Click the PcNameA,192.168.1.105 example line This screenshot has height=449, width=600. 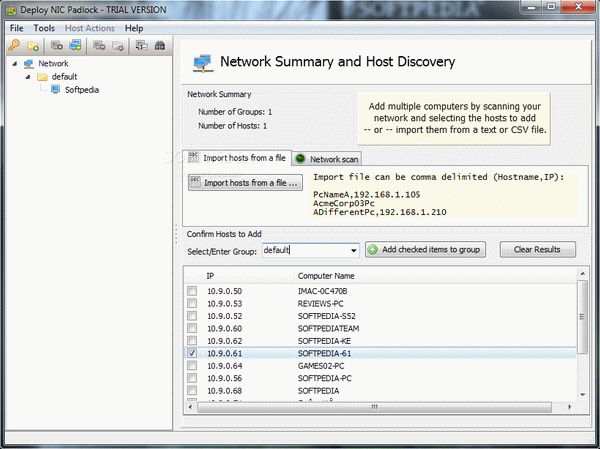tap(366, 194)
